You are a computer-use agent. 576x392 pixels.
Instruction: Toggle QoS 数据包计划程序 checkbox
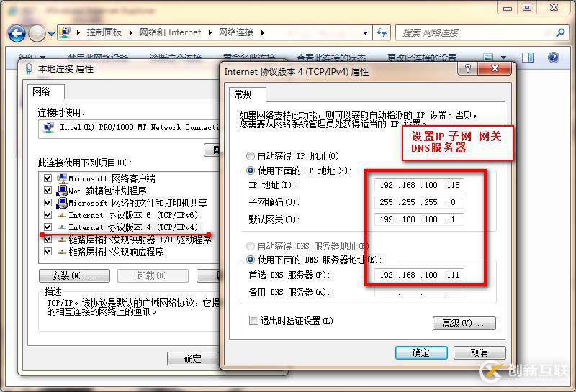tap(48, 190)
